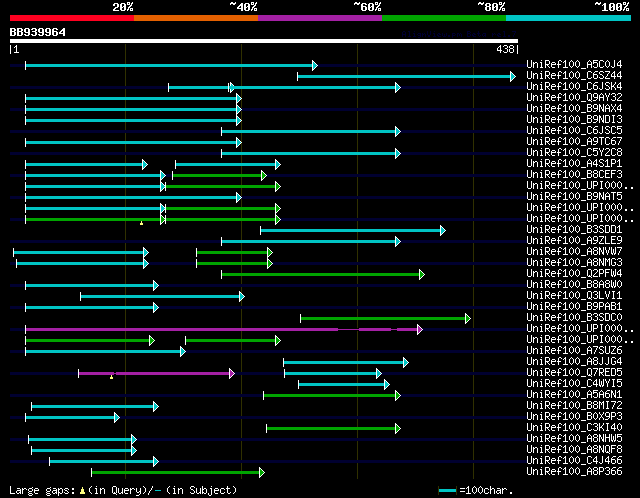Click the arrowhead ending the B0X9P3 alignment
The width and height of the screenshot is (640, 498).
pyautogui.click(x=117, y=418)
